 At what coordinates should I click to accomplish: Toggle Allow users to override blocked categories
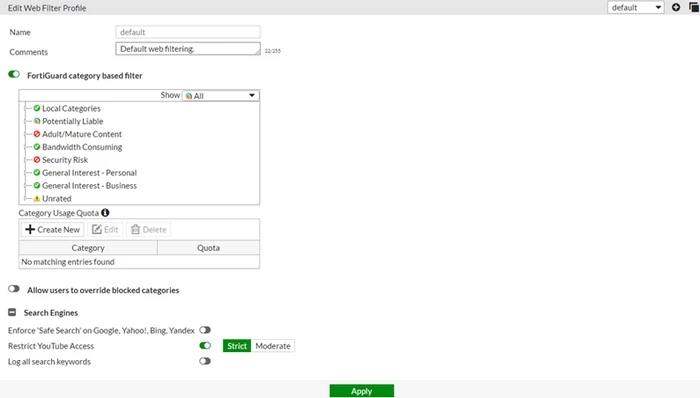click(14, 289)
